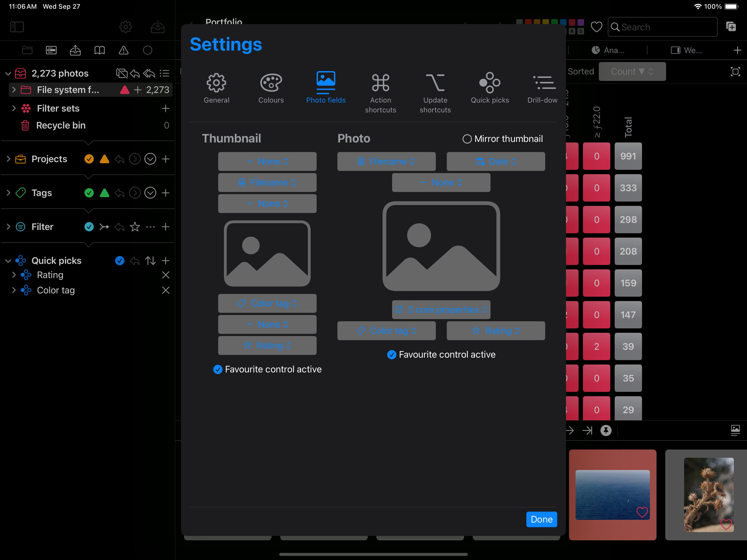Toggle the sidebar panel icon

coord(17,27)
